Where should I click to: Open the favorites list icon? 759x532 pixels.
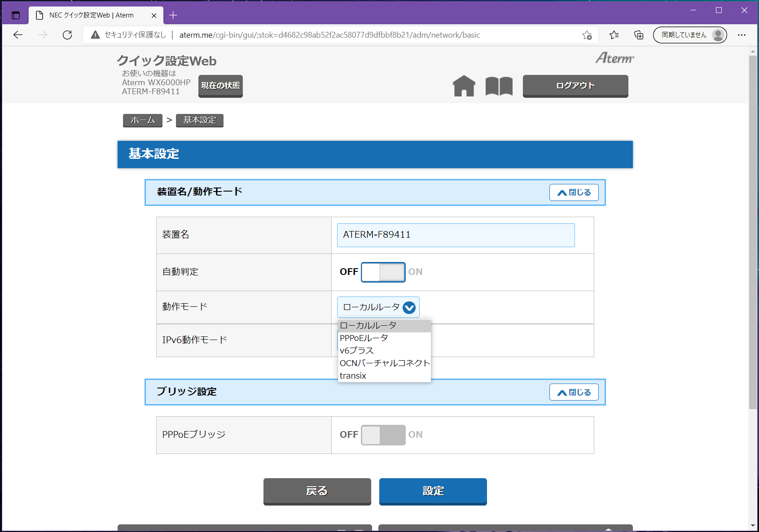click(614, 35)
